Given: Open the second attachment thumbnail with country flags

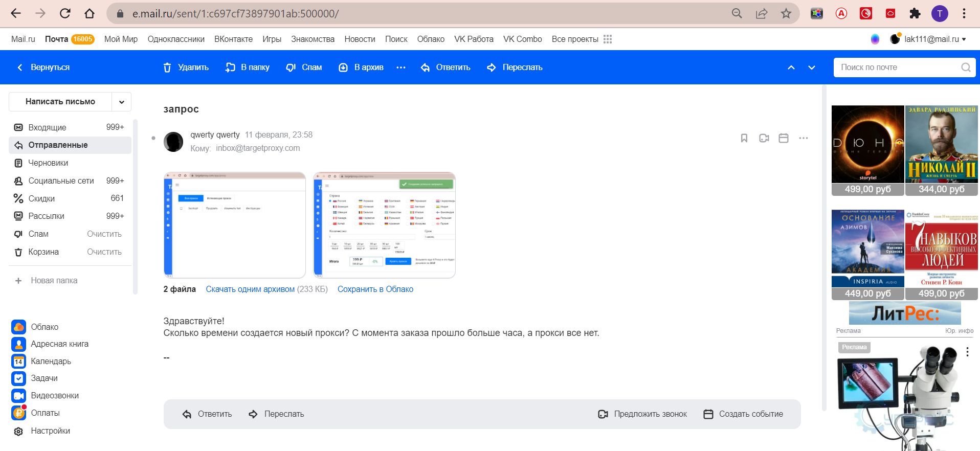Looking at the screenshot, I should (x=384, y=225).
